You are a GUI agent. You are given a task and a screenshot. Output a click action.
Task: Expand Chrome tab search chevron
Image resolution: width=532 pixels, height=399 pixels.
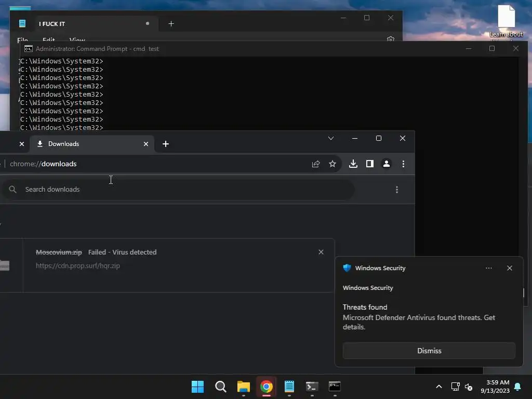pyautogui.click(x=331, y=138)
